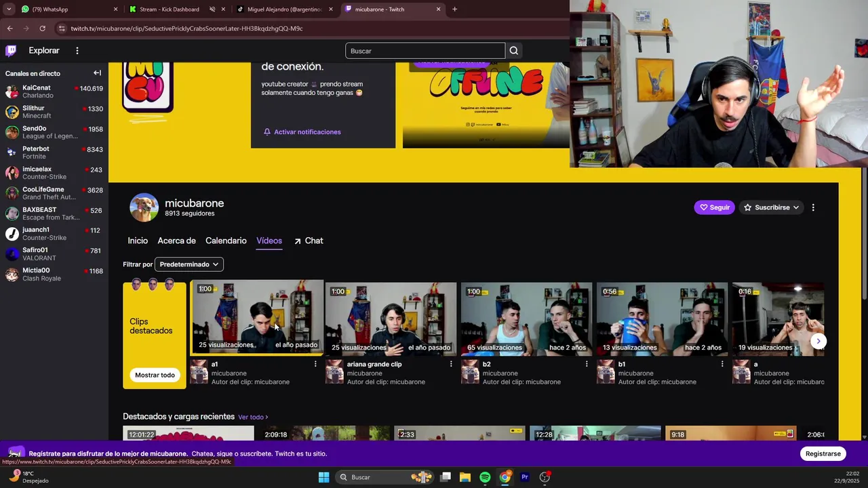868x488 pixels.
Task: Show next clips with carousel arrow
Action: [818, 341]
